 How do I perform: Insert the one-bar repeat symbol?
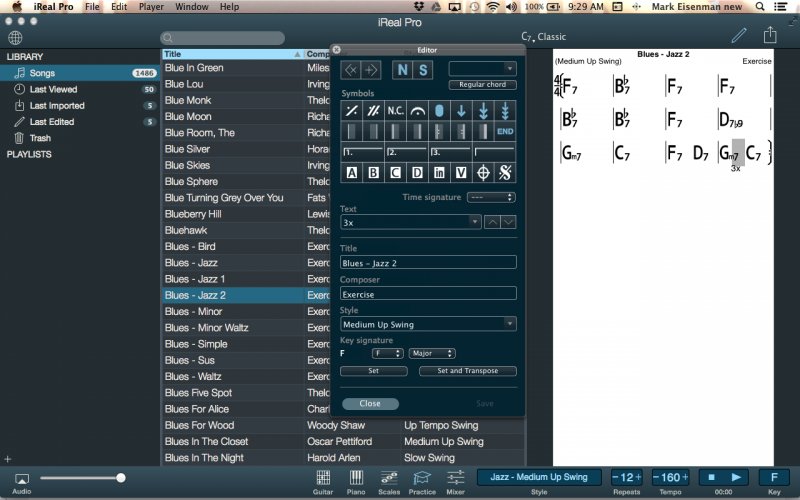coord(352,111)
